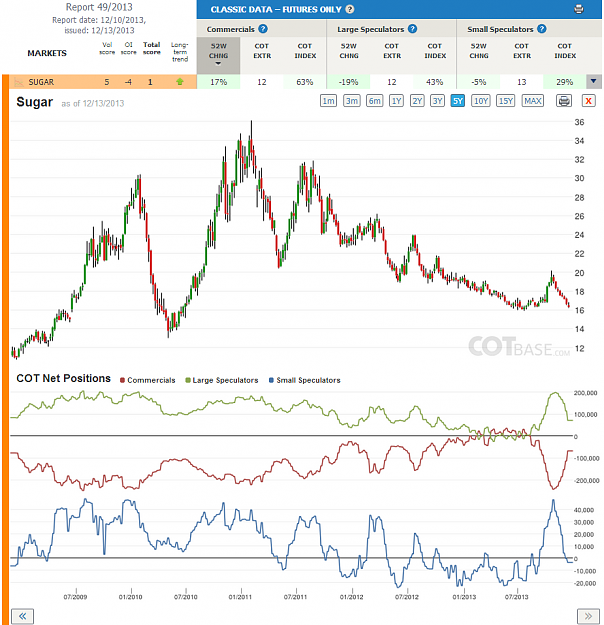Select the MAX time range
This screenshot has height=625, width=604.
tap(533, 101)
